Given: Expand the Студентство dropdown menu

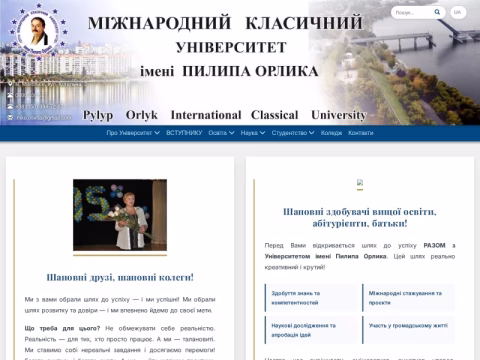Looking at the screenshot, I should pos(293,133).
